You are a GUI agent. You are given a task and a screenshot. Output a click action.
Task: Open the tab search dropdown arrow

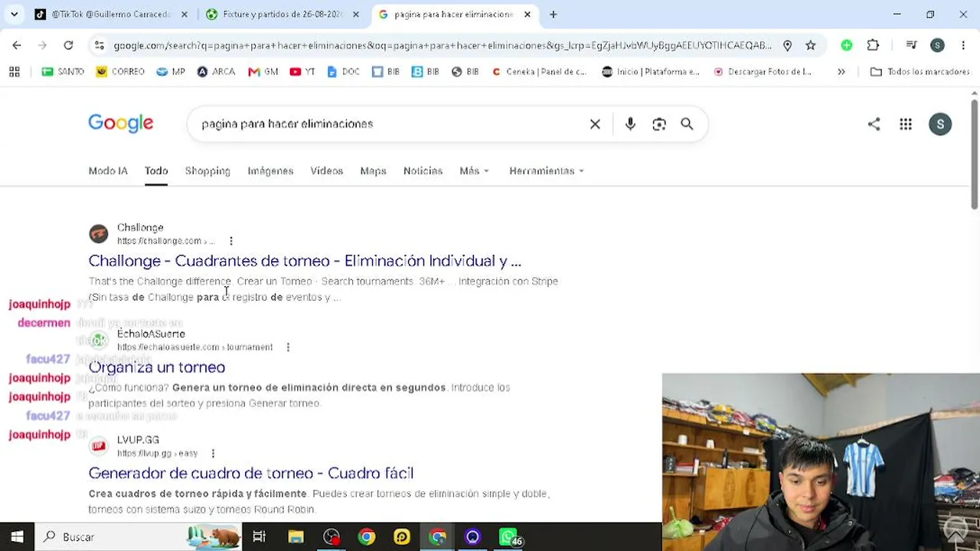tap(15, 14)
